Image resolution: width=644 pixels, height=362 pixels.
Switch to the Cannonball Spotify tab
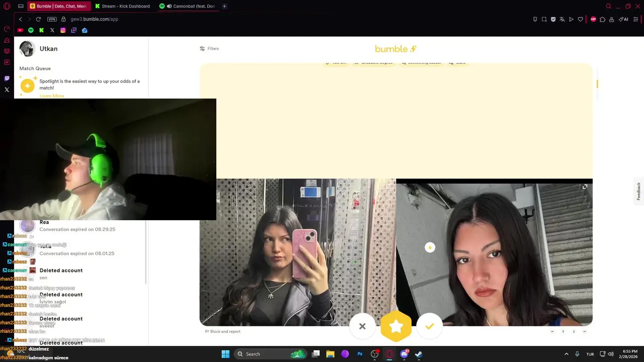187,6
